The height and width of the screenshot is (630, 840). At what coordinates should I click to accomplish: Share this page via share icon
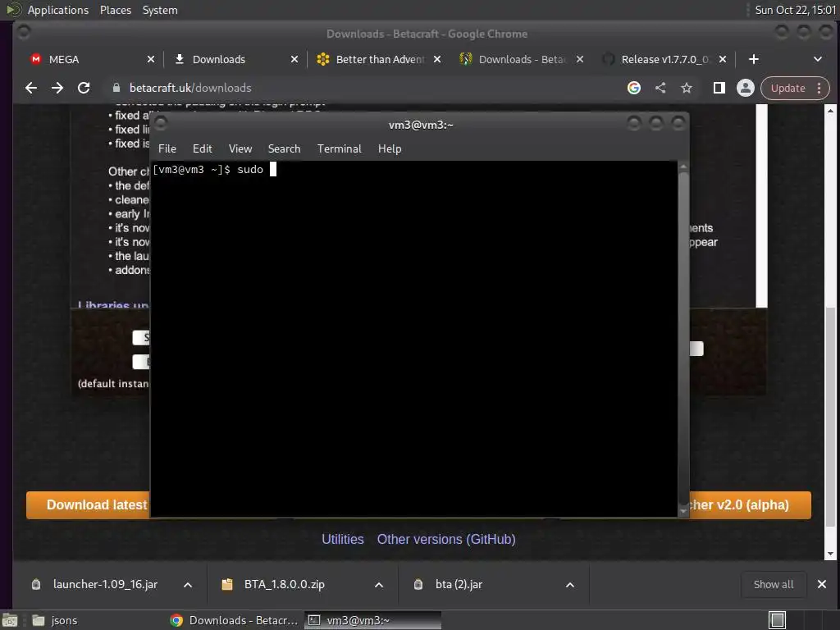(x=660, y=88)
